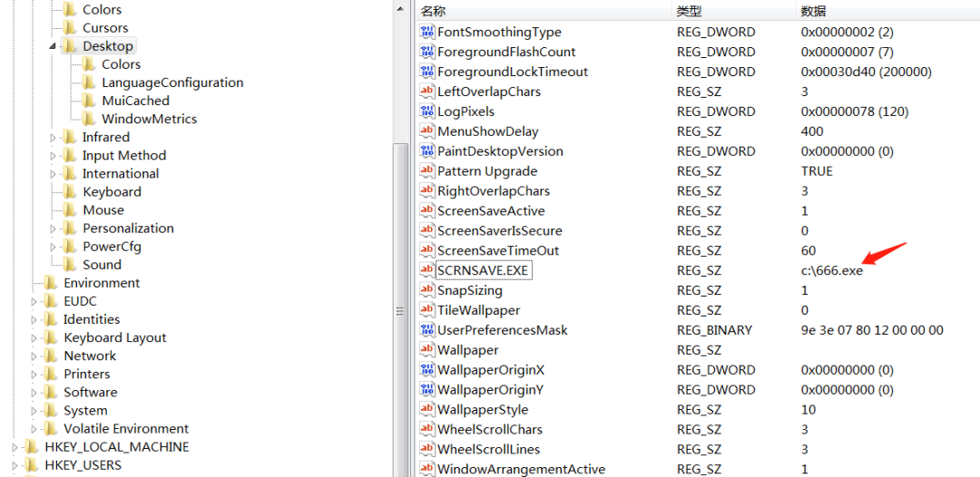This screenshot has width=980, height=477.
Task: Click the Pattern Upgrade string icon
Action: pos(427,171)
